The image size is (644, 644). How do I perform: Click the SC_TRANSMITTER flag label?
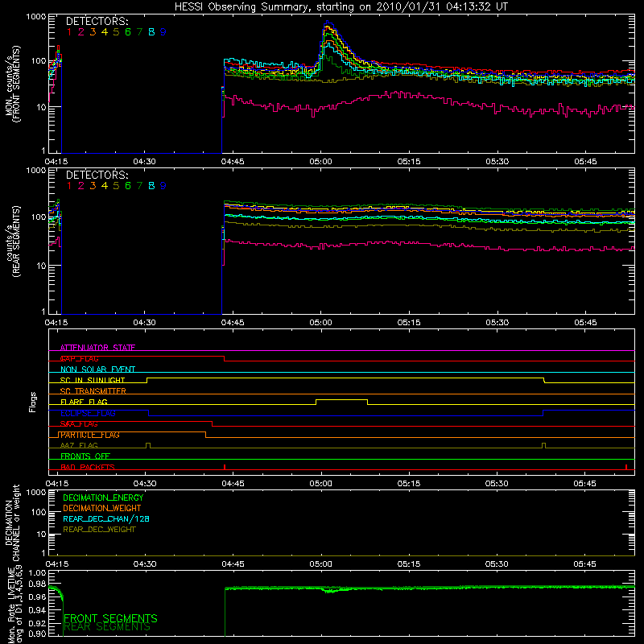(x=93, y=391)
